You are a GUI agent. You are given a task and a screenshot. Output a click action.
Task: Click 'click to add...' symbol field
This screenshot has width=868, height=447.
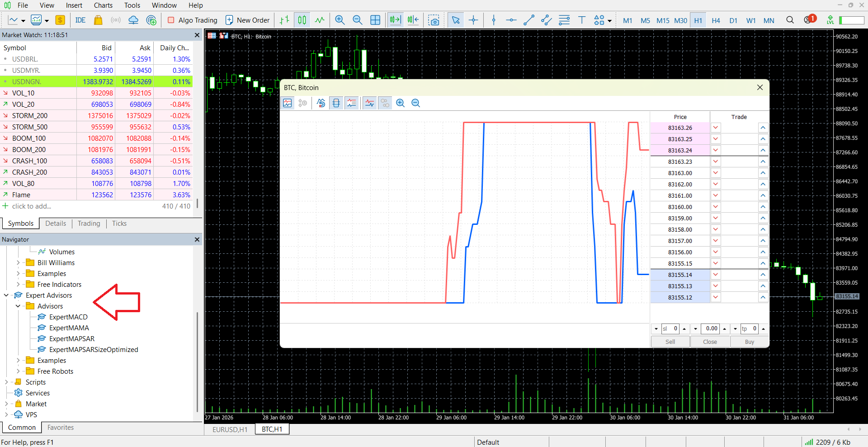pos(32,206)
